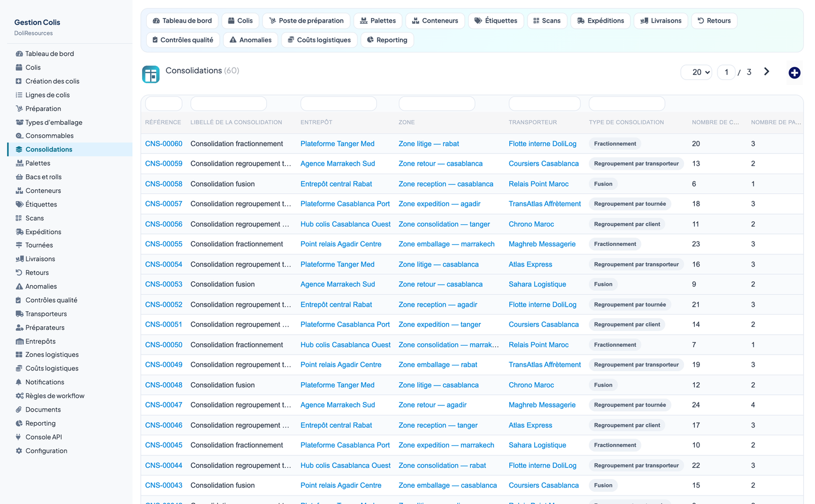Sort by the Référence column header

coord(163,122)
